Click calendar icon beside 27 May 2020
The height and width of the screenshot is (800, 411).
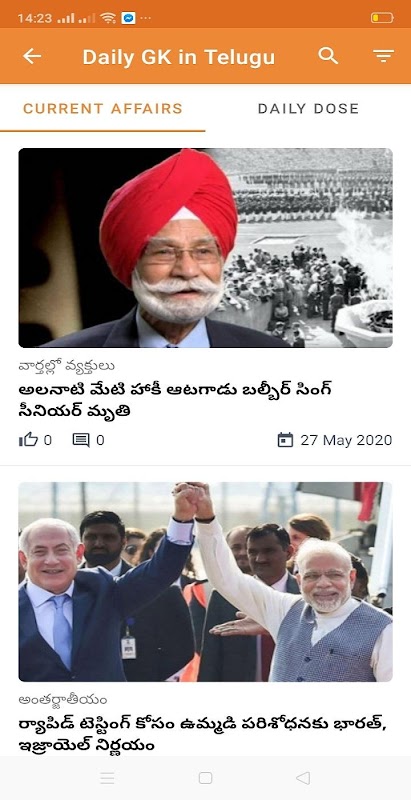click(285, 440)
